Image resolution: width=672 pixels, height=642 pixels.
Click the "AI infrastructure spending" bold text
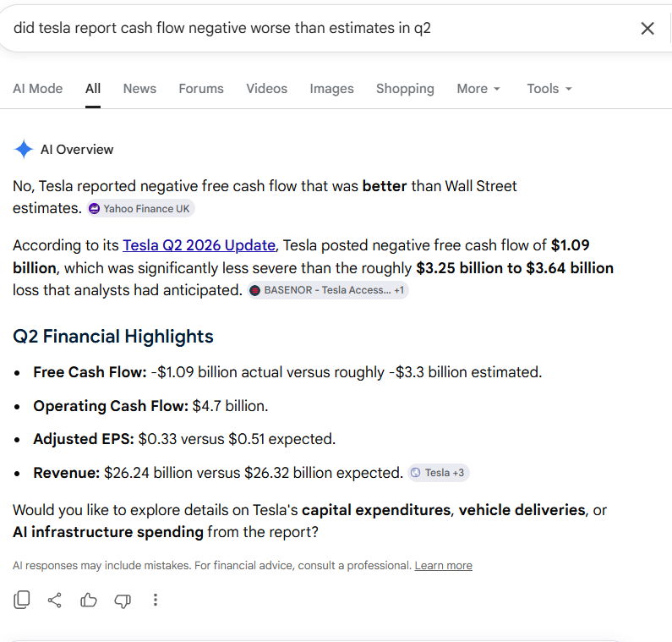(x=108, y=532)
